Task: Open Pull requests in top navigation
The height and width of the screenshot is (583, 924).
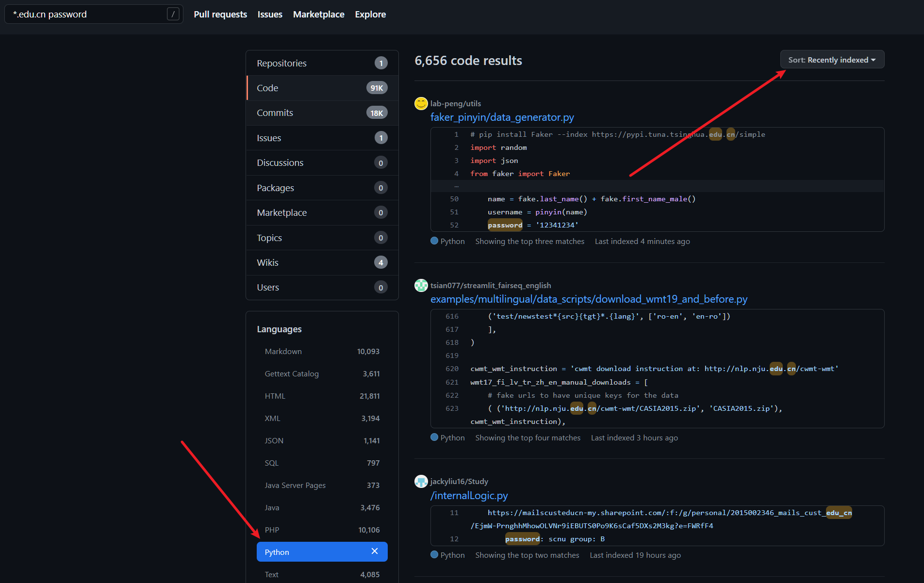Action: coord(220,15)
